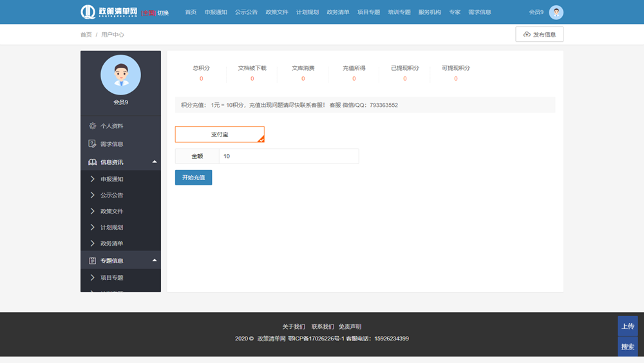644x363 pixels.
Task: Click the 会员9 username in the header
Action: point(536,12)
